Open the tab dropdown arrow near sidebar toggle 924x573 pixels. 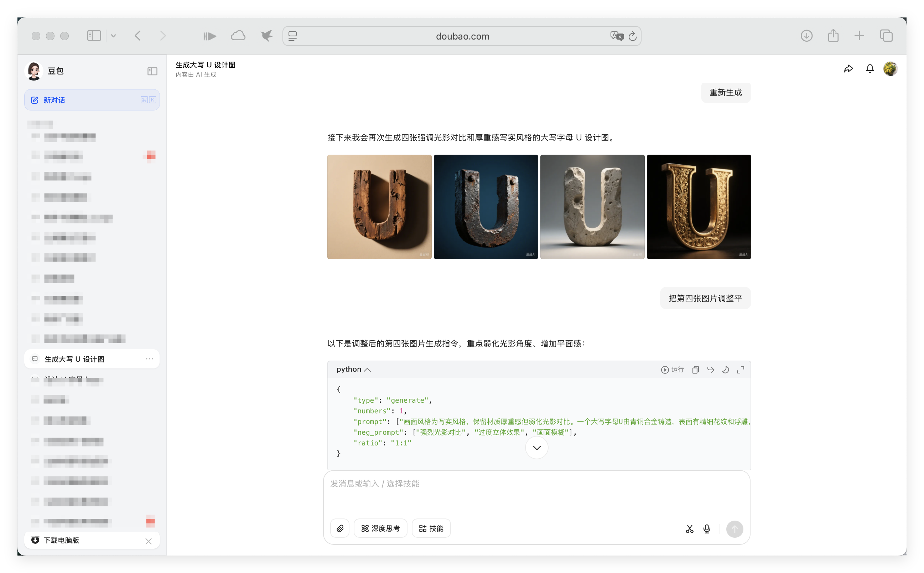click(113, 36)
